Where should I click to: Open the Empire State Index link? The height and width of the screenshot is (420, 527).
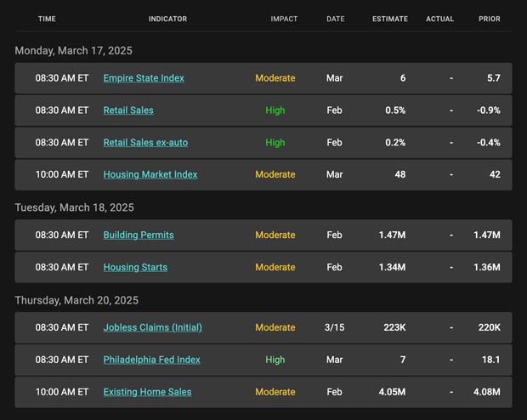144,78
